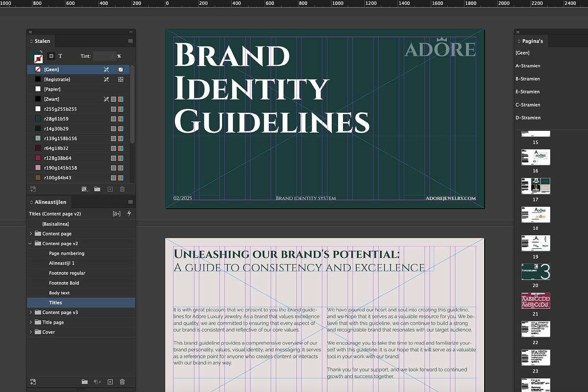Expand the Content page style group
Image resolution: width=588 pixels, height=392 pixels.
[x=31, y=234]
